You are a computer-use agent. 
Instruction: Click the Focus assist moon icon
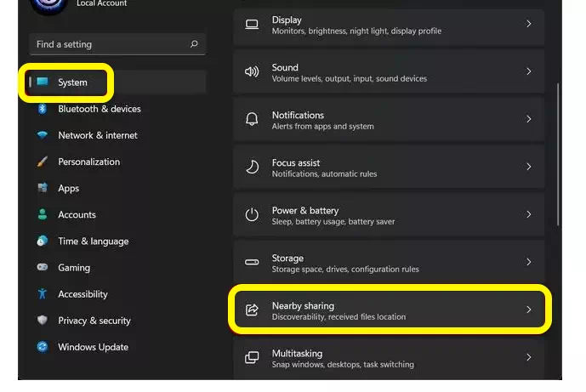(252, 167)
